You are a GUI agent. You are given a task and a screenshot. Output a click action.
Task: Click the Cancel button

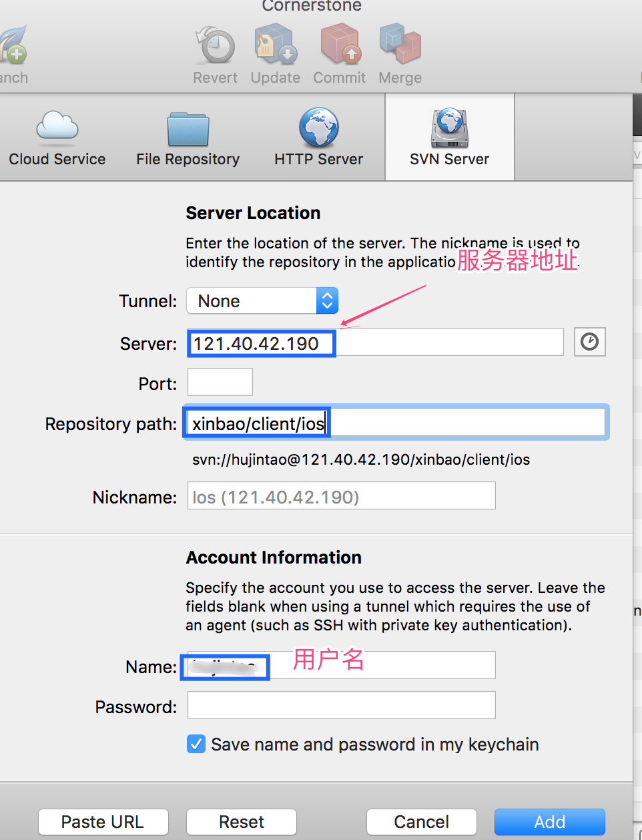coord(422,822)
